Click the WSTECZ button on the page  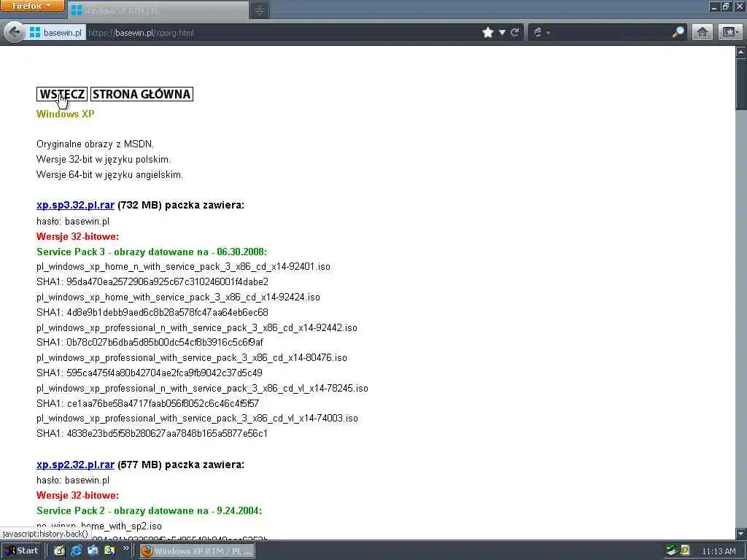click(x=62, y=94)
